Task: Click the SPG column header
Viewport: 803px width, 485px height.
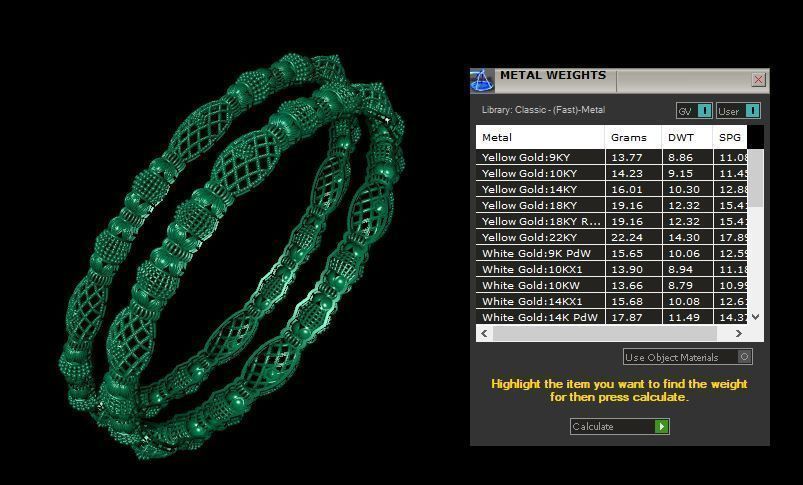Action: (730, 137)
